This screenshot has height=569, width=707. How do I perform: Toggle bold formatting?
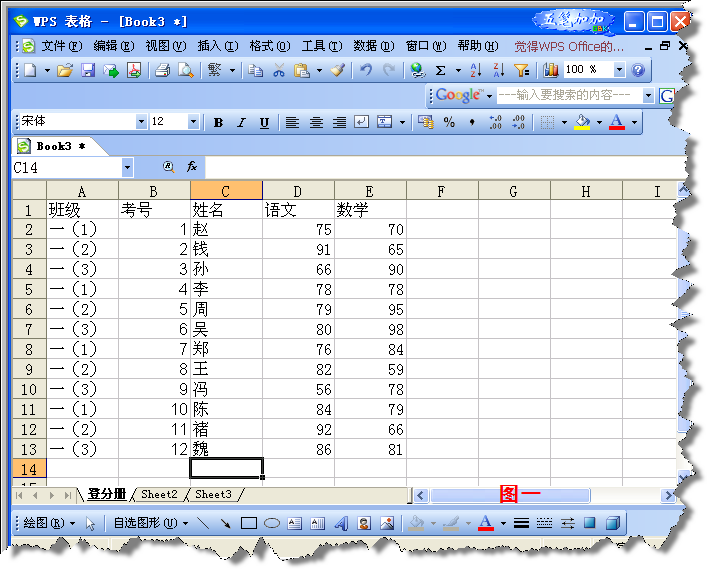click(218, 122)
